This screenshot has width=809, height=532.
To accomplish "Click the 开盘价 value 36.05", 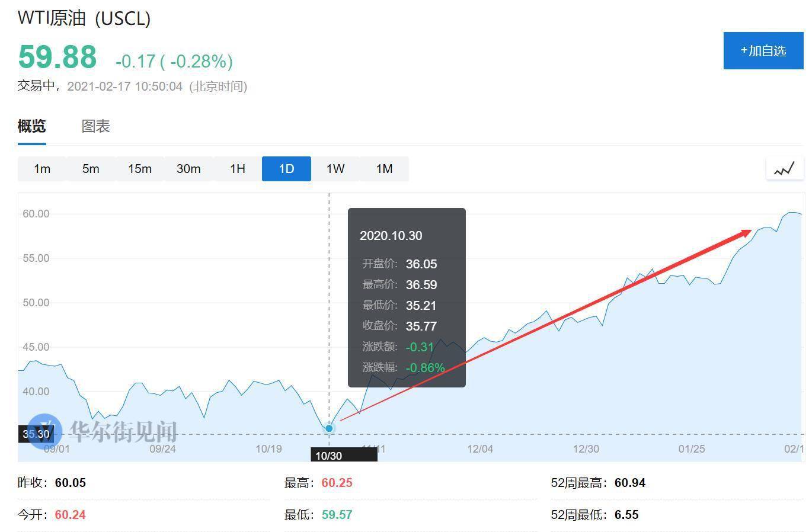I will (421, 264).
